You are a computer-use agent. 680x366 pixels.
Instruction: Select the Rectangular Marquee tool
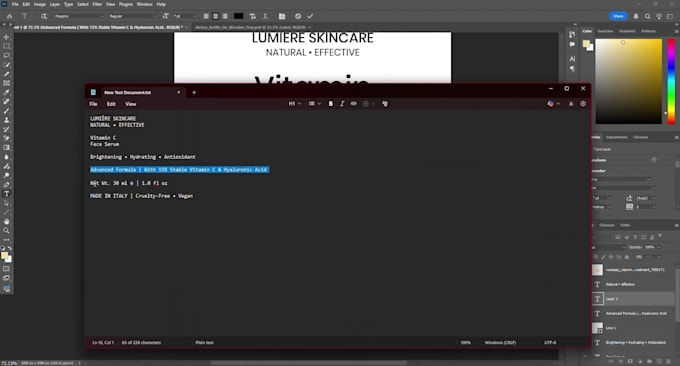[x=7, y=46]
